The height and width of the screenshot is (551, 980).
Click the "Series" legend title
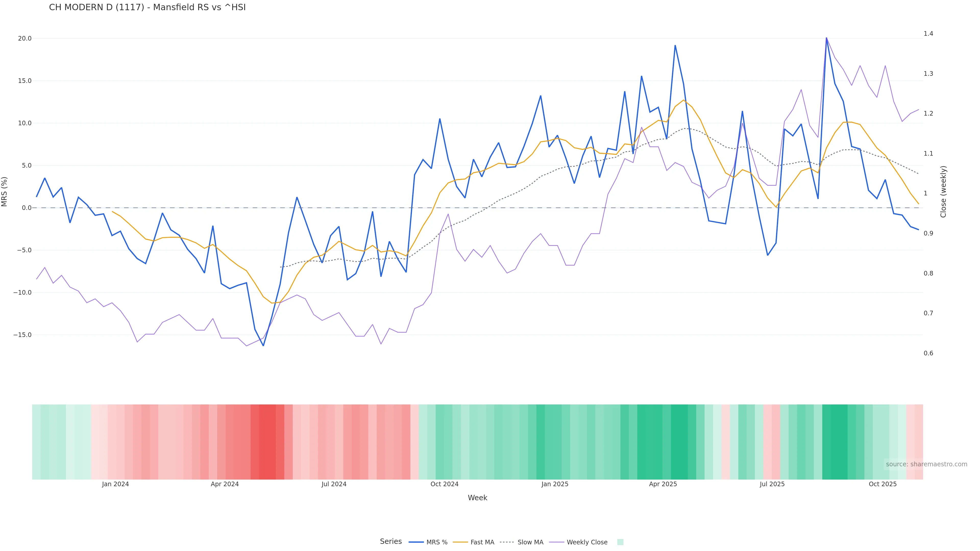(391, 542)
